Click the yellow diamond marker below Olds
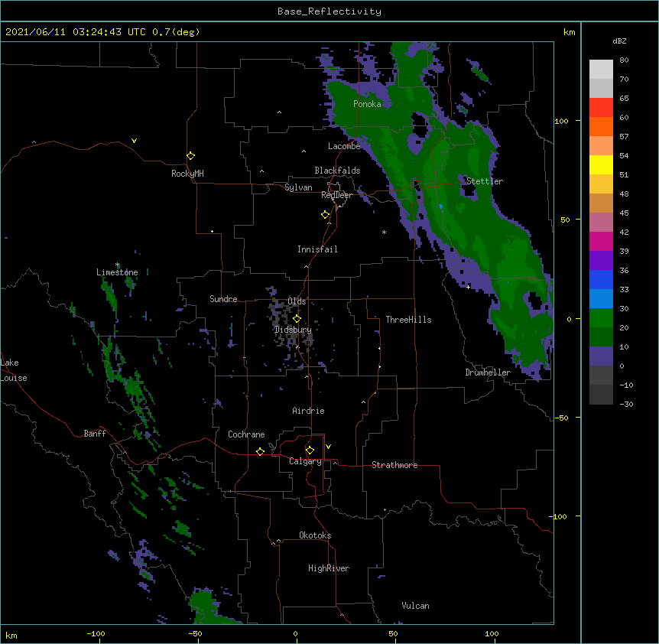The image size is (659, 644). [x=297, y=319]
